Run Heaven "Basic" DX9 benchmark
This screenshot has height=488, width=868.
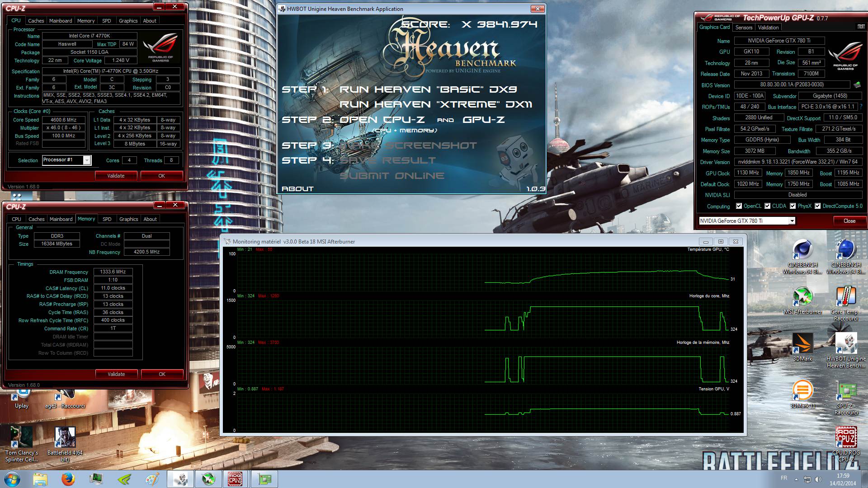[x=428, y=89]
